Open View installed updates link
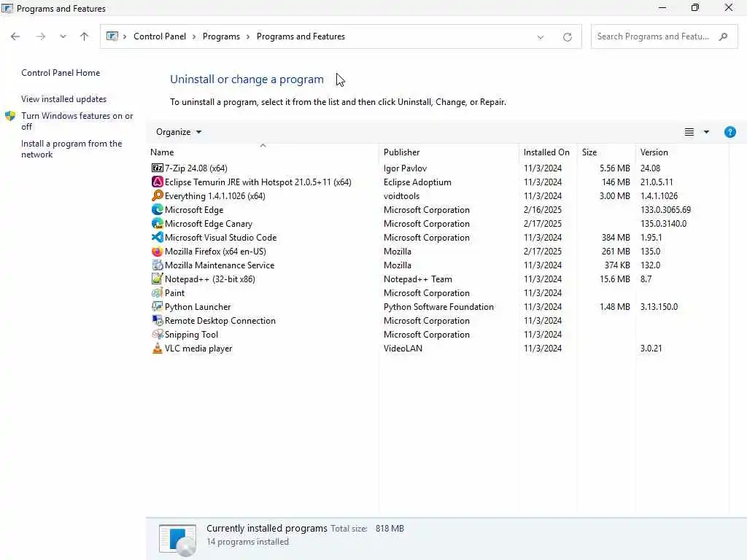The image size is (747, 560). click(x=64, y=99)
